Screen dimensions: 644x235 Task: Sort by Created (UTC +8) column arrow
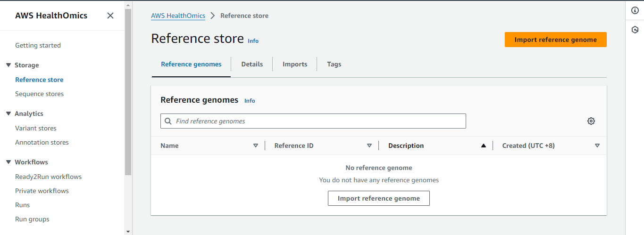pos(597,146)
